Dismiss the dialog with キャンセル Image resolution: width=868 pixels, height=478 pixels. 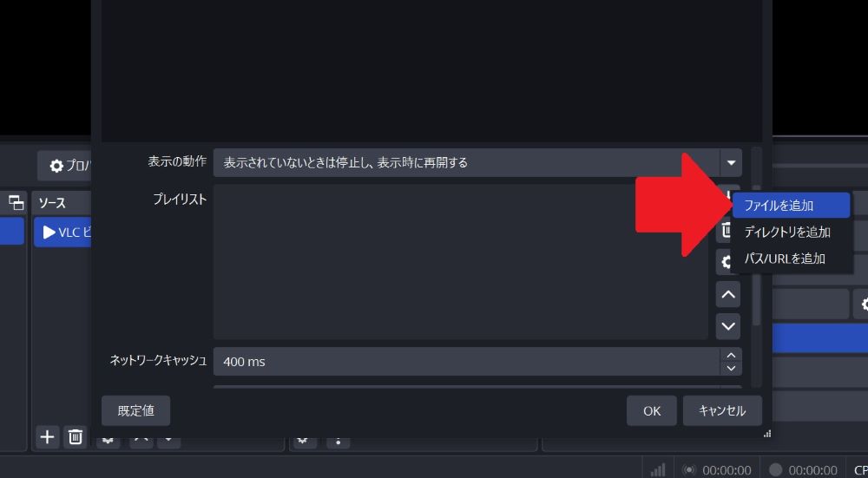[722, 411]
